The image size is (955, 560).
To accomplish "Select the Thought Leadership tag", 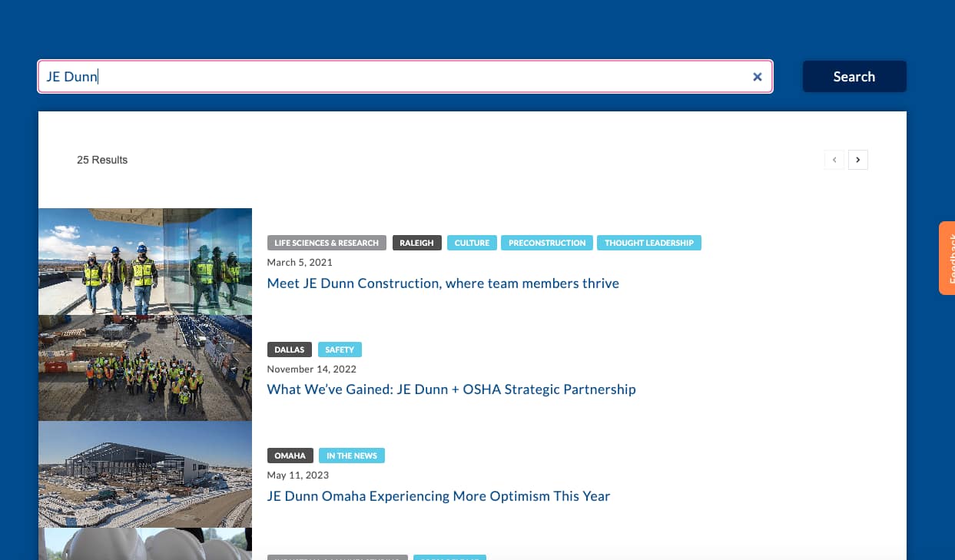I will (x=649, y=243).
